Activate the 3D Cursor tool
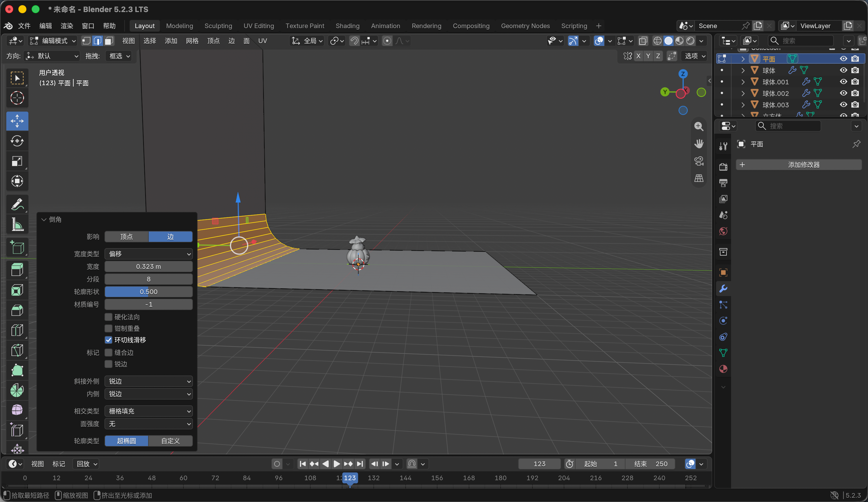The height and width of the screenshot is (502, 868). click(17, 98)
